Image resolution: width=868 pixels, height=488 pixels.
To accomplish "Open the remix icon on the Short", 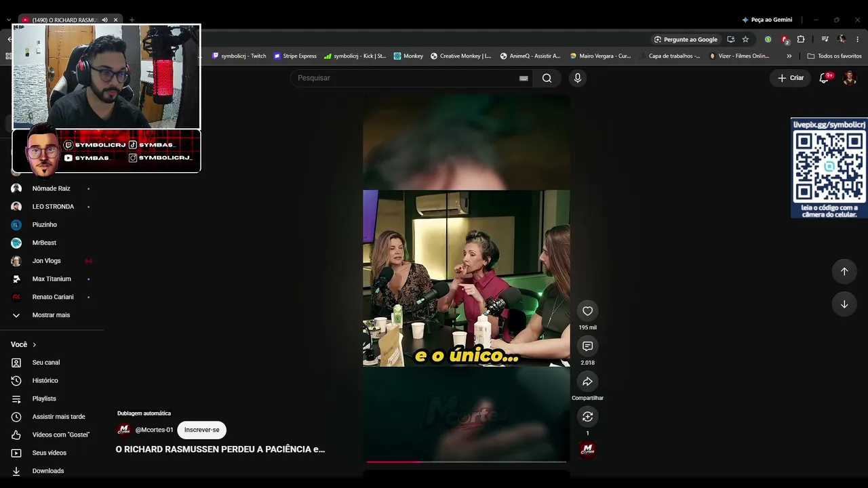I will click(587, 417).
